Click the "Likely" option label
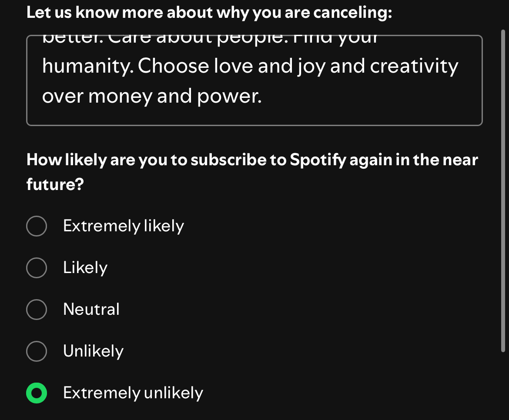This screenshot has width=509, height=420. point(85,267)
